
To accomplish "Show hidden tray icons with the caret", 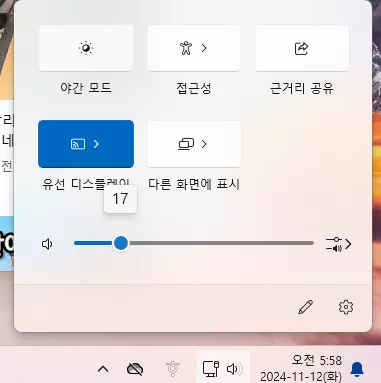I will pyautogui.click(x=103, y=369).
